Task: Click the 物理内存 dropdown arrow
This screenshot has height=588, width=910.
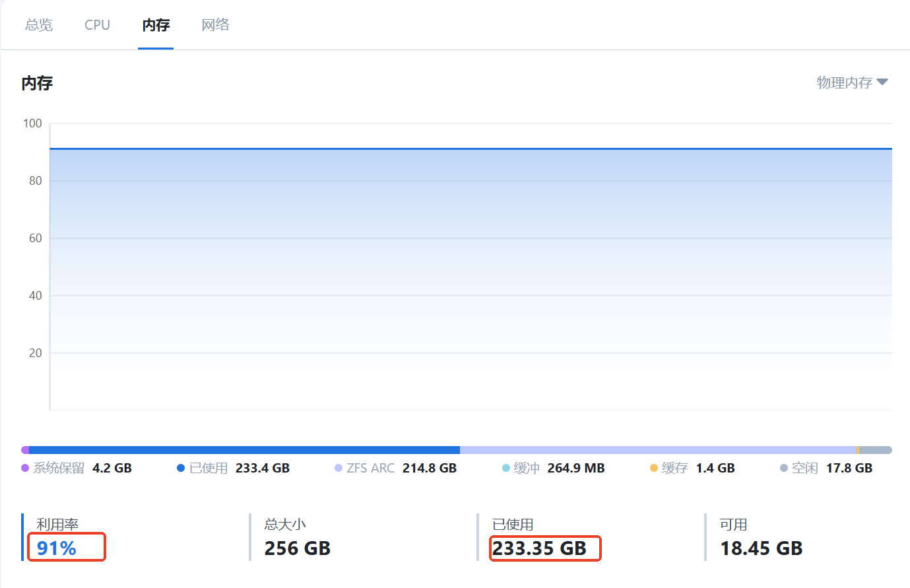Action: coord(882,82)
